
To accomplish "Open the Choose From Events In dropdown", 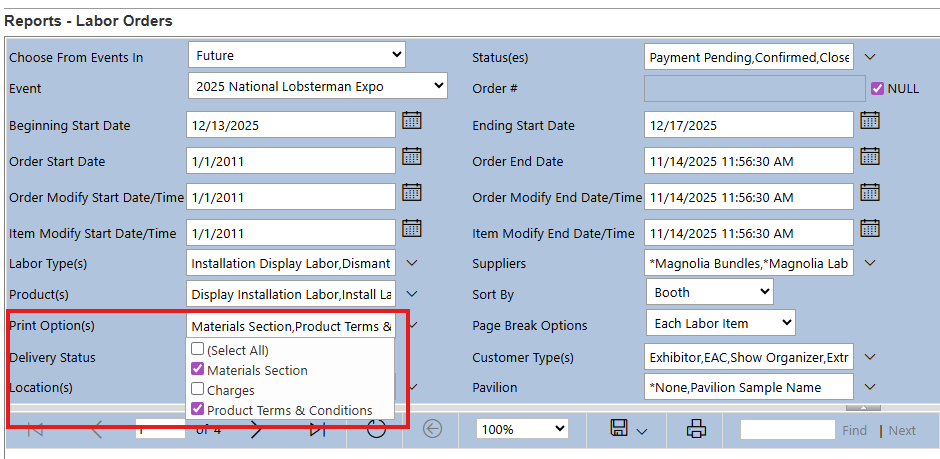I will click(296, 55).
